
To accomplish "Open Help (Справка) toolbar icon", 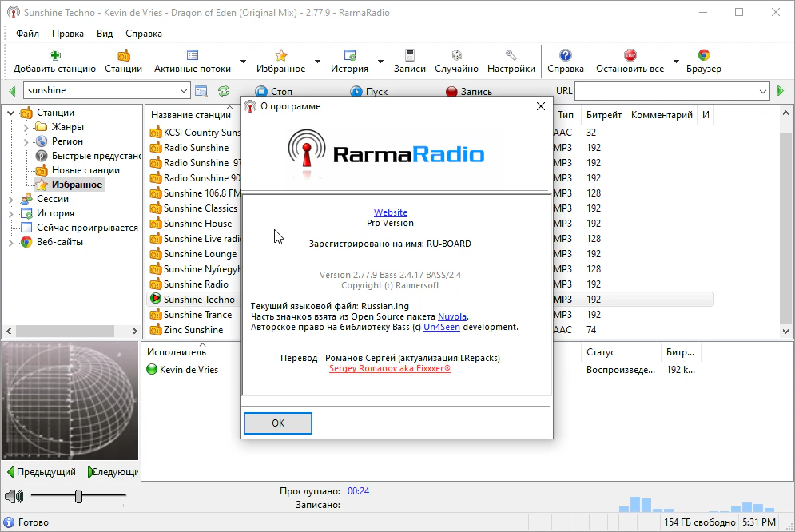I will pos(566,55).
